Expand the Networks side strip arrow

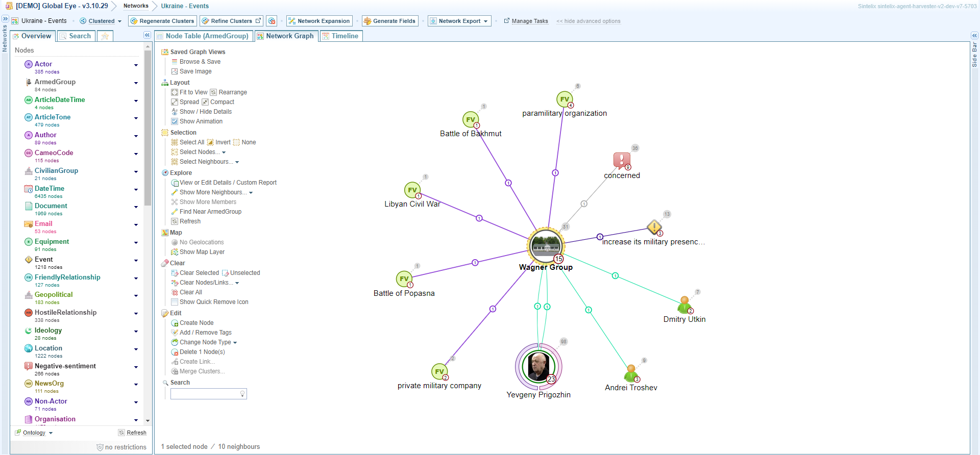(x=5, y=19)
